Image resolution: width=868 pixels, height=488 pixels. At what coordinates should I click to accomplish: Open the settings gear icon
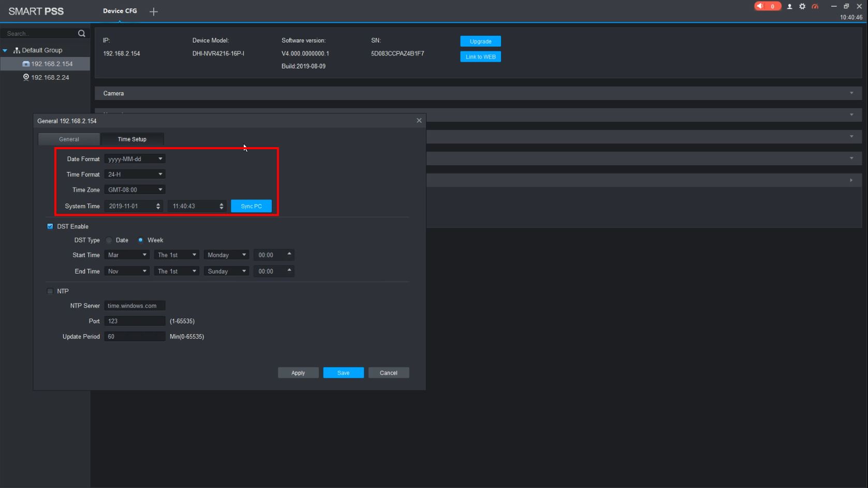(802, 7)
